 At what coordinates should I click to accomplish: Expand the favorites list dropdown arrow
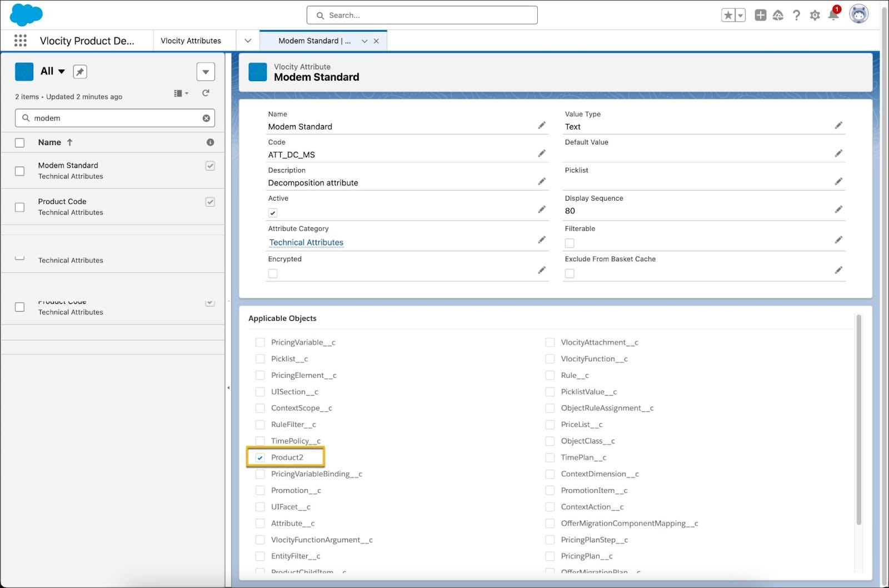click(740, 16)
